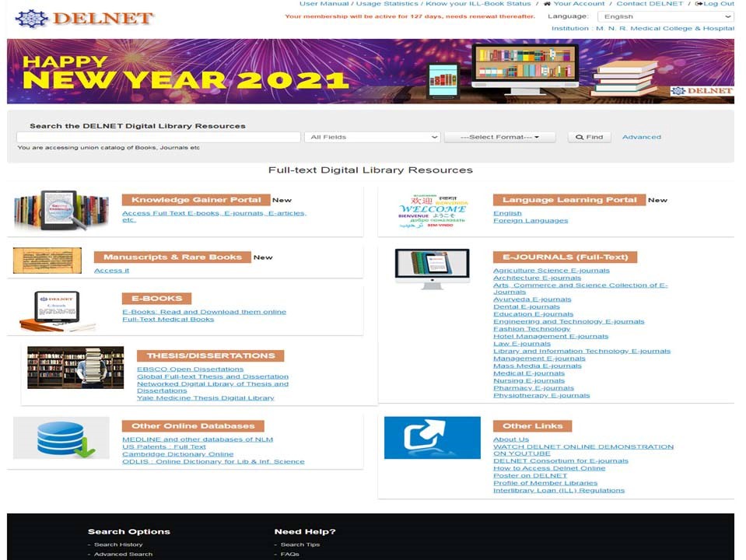746x560 pixels.
Task: Click the E-Journals monitor image
Action: pyautogui.click(x=432, y=269)
